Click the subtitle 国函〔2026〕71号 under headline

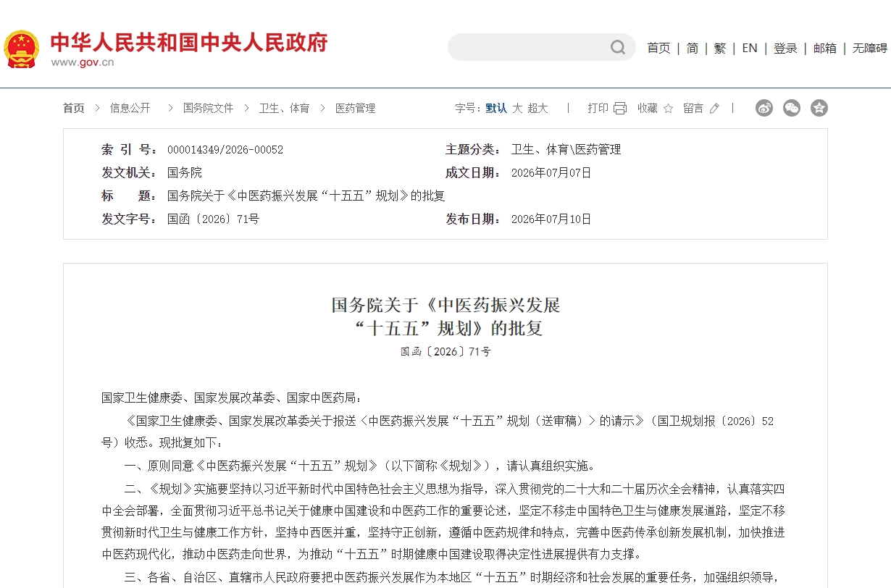pos(445,352)
